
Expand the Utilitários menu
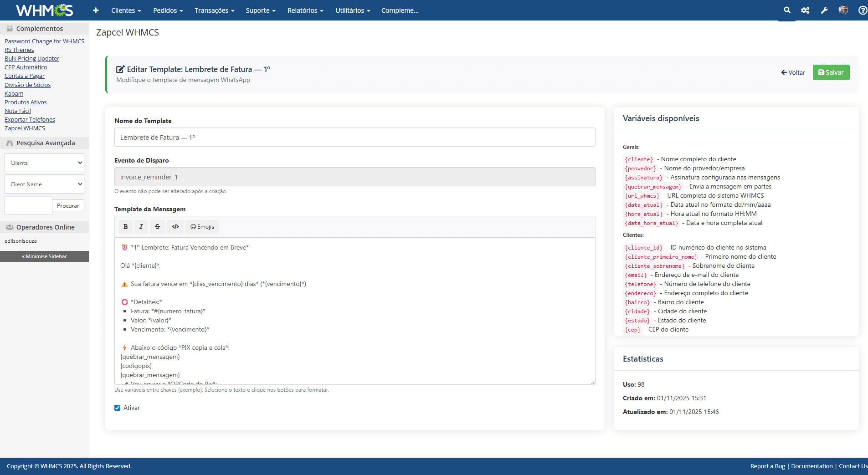click(x=352, y=10)
